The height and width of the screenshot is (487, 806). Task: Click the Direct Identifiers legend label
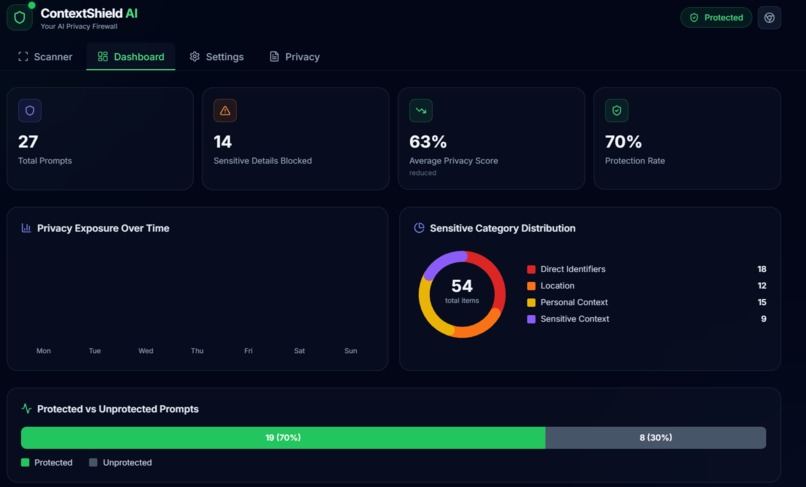coord(573,269)
